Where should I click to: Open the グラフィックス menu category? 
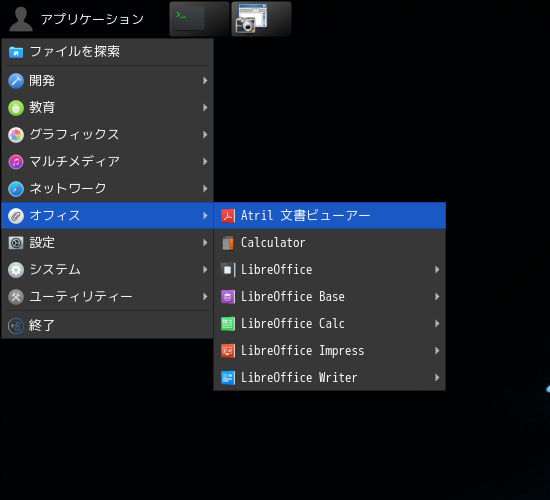107,135
